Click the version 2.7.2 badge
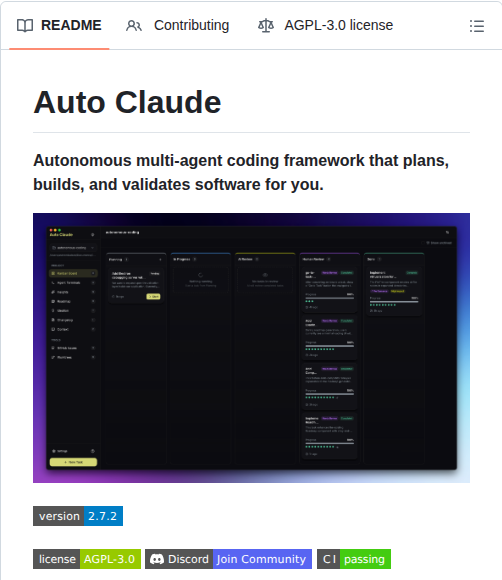This screenshot has height=580, width=502. point(78,516)
